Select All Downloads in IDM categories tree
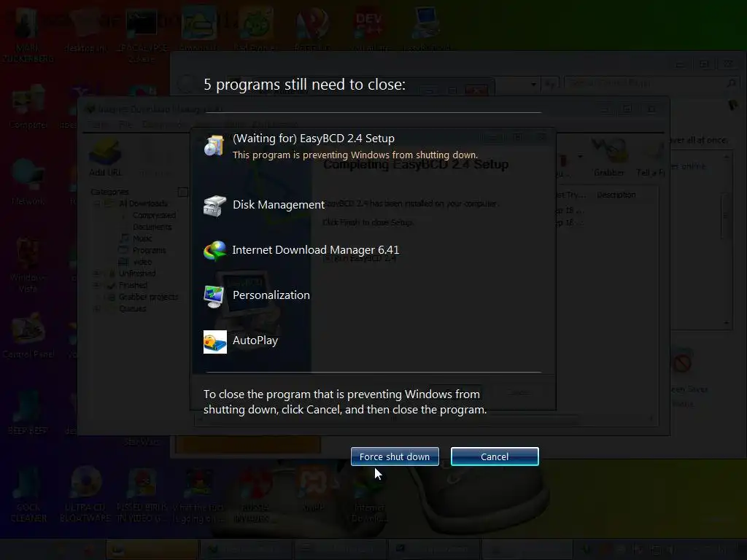The image size is (747, 560). (x=143, y=203)
